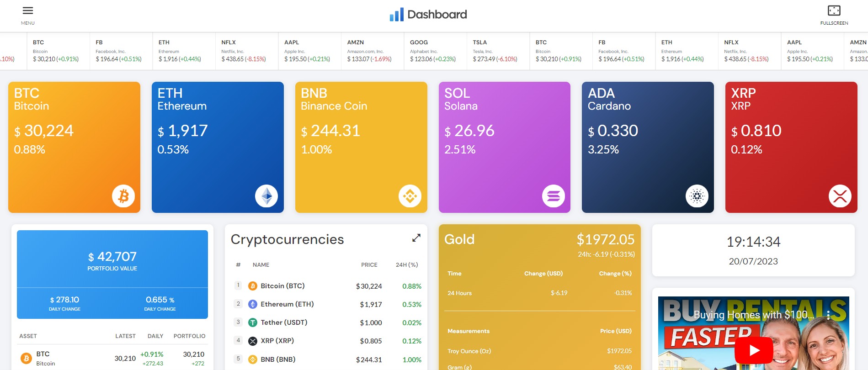
Task: Click the PORTFOLIO column header
Action: tap(189, 336)
